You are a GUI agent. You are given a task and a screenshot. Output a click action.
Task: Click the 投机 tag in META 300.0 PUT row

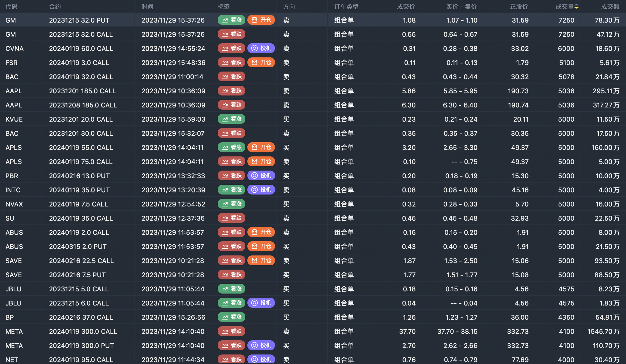click(x=261, y=345)
